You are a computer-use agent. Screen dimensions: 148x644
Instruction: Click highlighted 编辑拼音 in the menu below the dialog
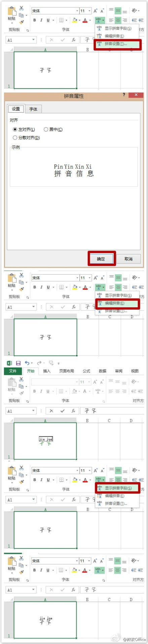[x=117, y=303]
